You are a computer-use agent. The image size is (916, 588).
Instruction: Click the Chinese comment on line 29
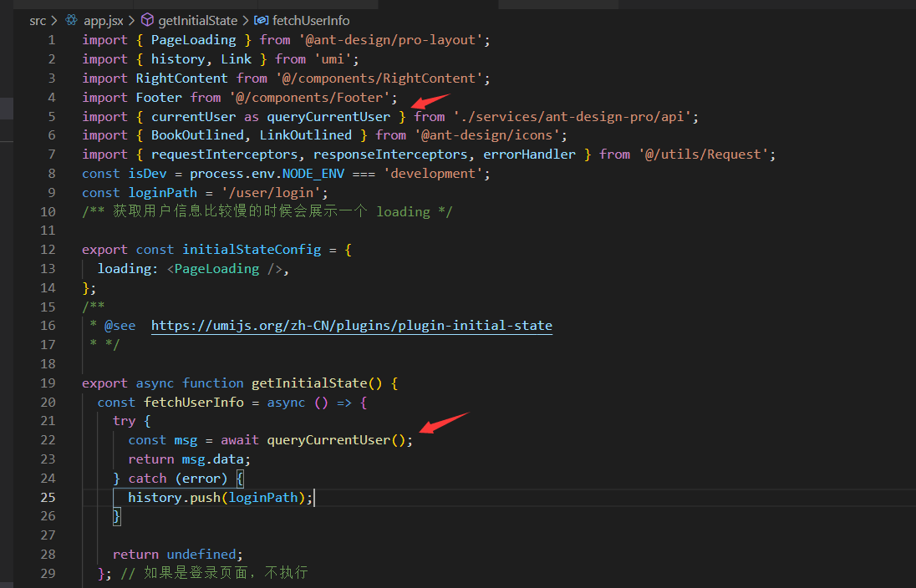coord(215,573)
